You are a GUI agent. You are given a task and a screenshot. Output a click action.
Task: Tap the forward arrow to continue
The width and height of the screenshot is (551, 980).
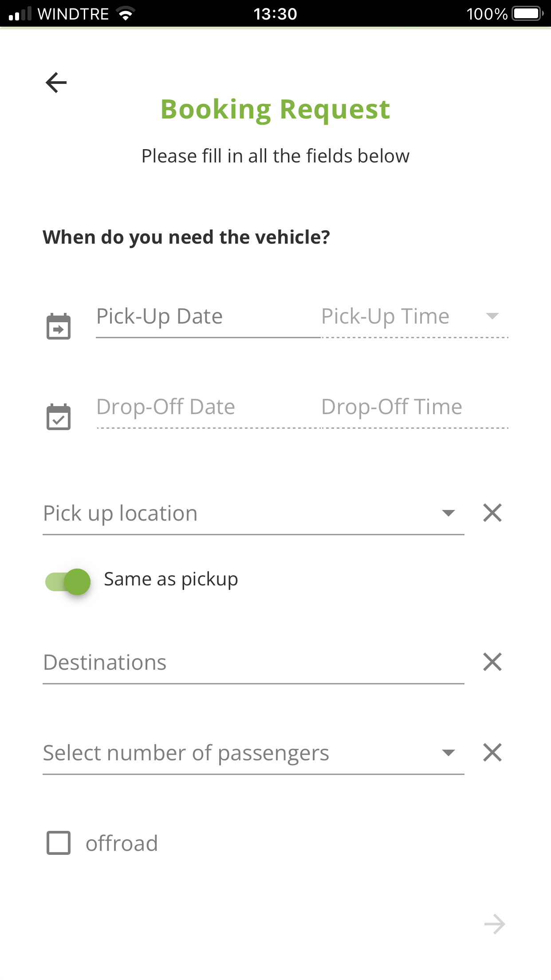pos(495,925)
